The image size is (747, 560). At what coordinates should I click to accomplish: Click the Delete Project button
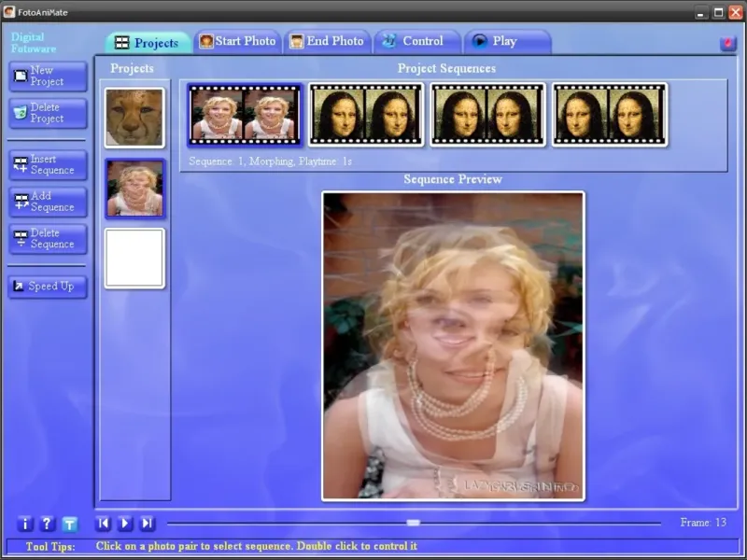click(49, 113)
